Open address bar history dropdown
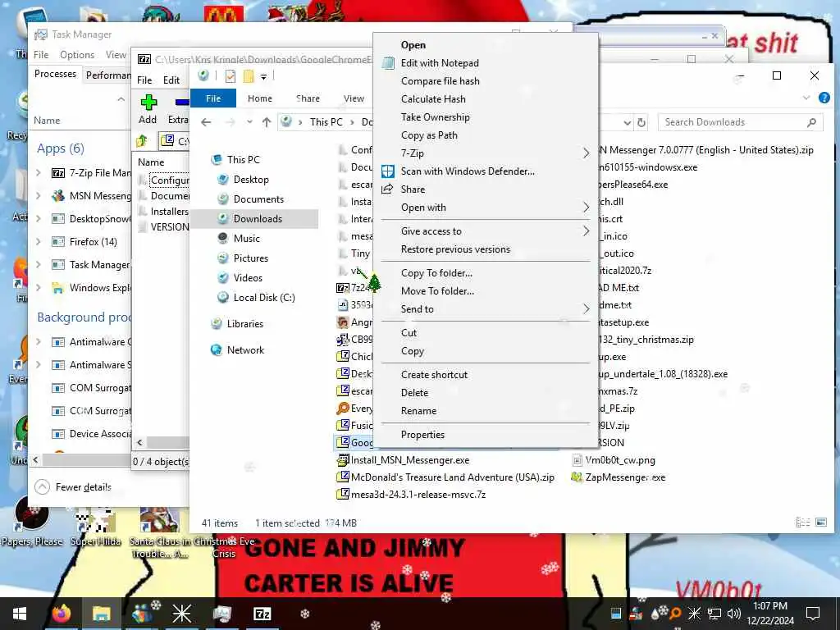The height and width of the screenshot is (630, 840). click(x=628, y=123)
